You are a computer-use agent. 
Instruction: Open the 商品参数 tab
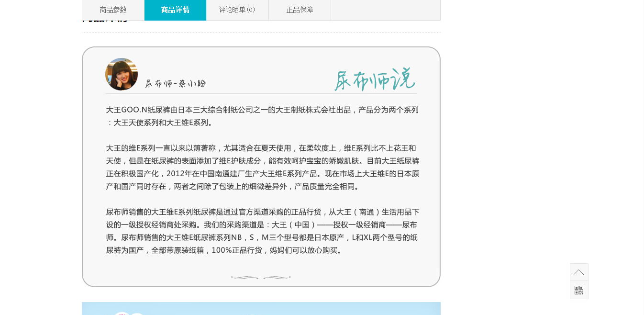[113, 10]
